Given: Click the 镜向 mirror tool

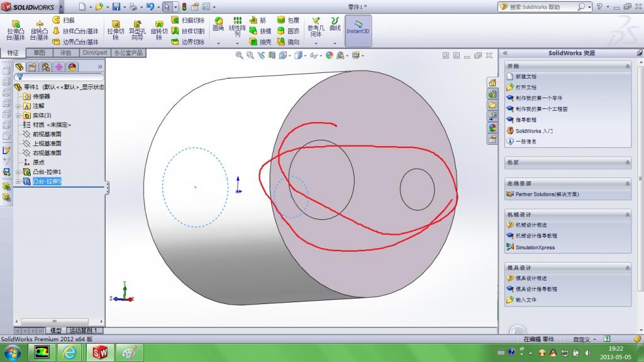Looking at the screenshot, I should point(288,42).
